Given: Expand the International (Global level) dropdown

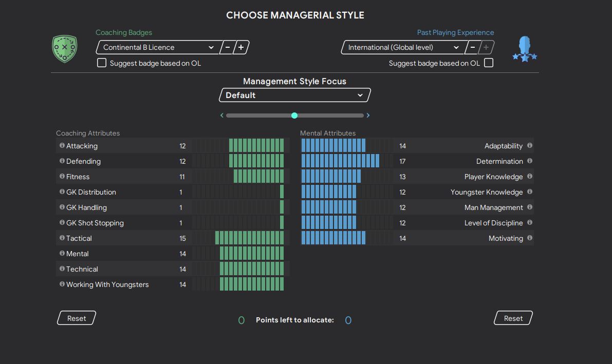Looking at the screenshot, I should (403, 47).
